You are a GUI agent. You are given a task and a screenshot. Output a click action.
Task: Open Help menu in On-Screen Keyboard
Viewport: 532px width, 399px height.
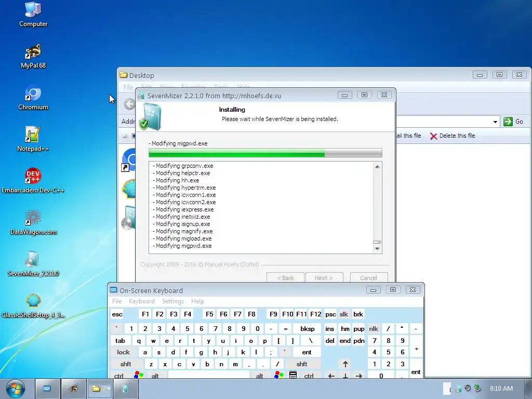tap(197, 301)
